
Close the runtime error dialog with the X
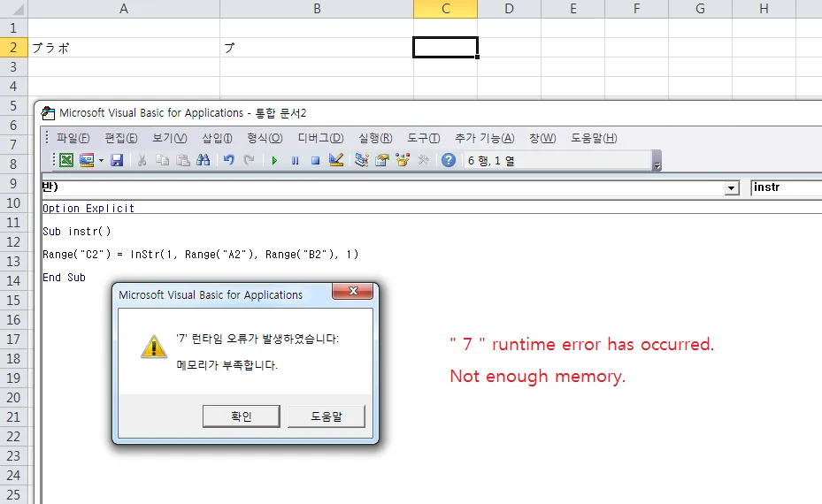pyautogui.click(x=353, y=291)
